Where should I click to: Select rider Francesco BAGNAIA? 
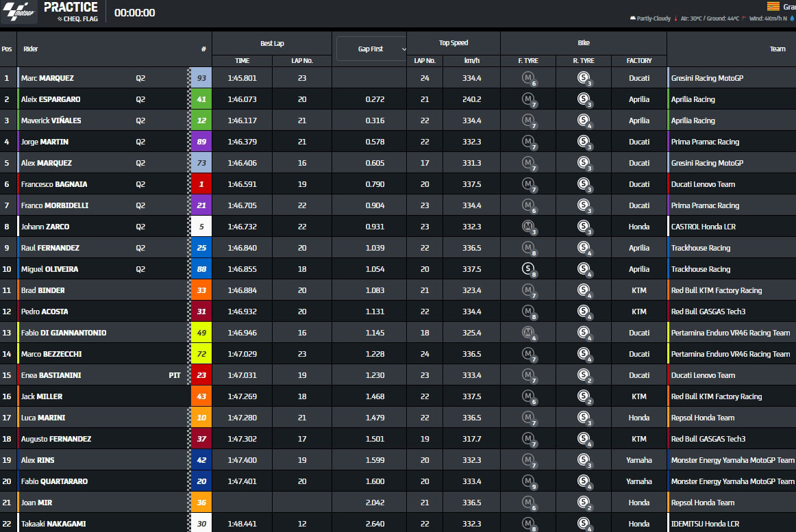tap(54, 184)
